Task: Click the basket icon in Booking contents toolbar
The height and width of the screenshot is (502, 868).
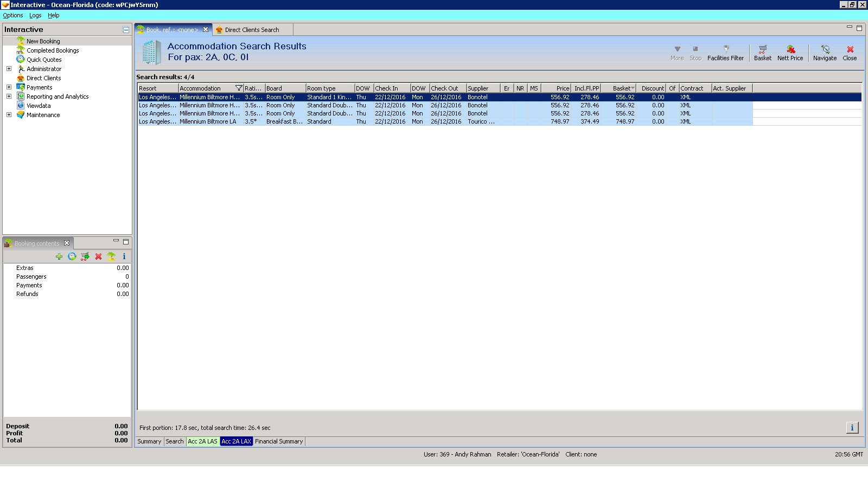Action: pos(85,256)
